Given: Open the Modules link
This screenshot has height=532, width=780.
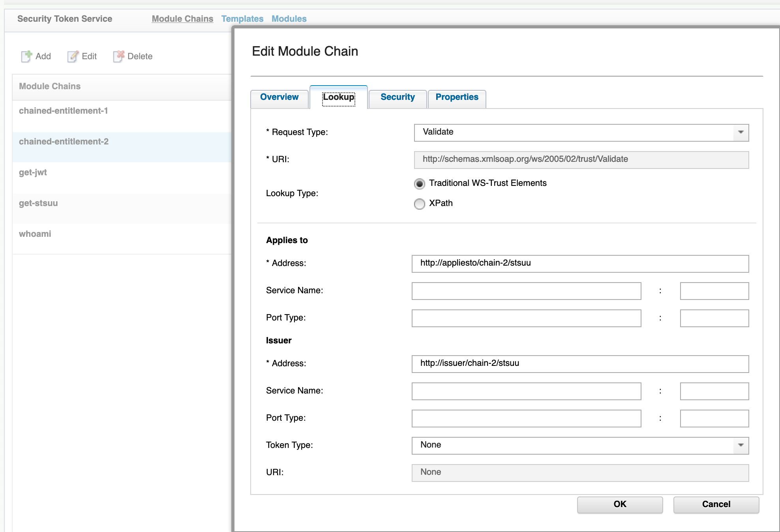Looking at the screenshot, I should coord(289,19).
